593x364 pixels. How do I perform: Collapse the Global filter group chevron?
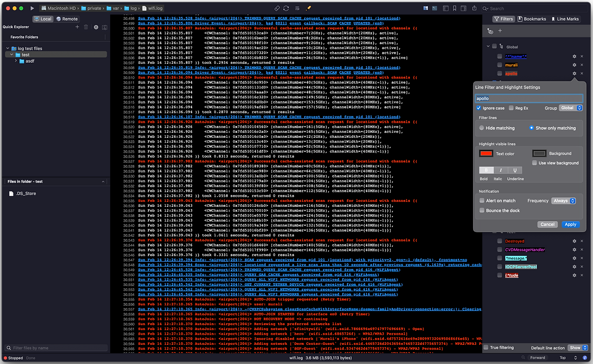click(x=488, y=46)
